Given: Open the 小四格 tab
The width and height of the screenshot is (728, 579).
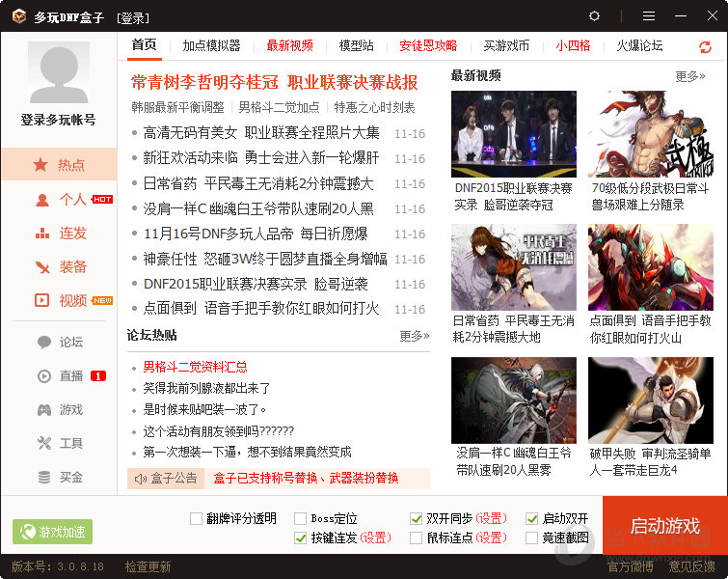Looking at the screenshot, I should click(x=573, y=45).
